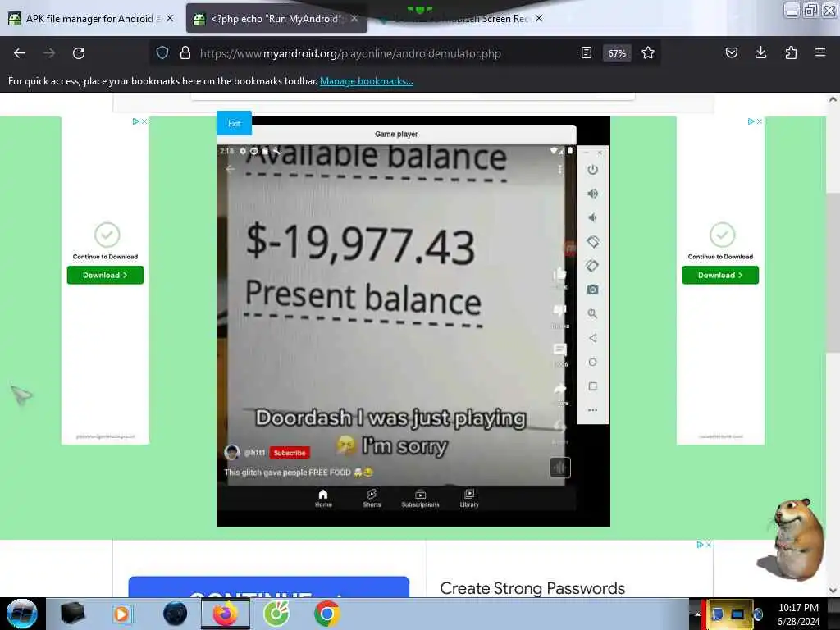
Task: Click the 67% zoom level indicator
Action: tap(617, 53)
